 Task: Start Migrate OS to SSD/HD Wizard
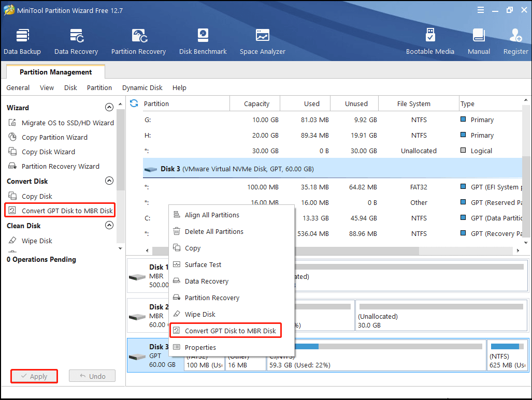(61, 123)
